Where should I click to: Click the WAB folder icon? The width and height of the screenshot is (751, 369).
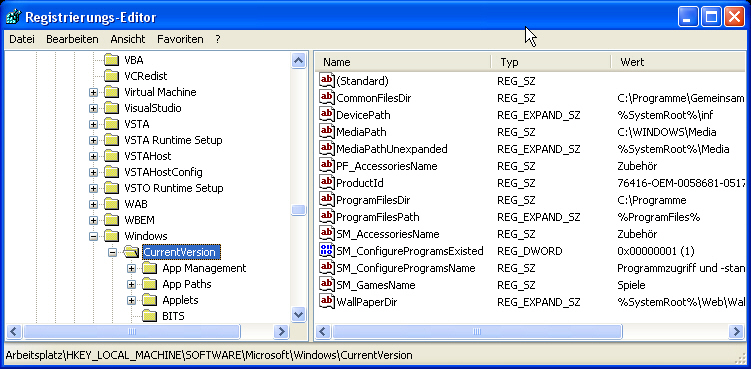coord(112,204)
